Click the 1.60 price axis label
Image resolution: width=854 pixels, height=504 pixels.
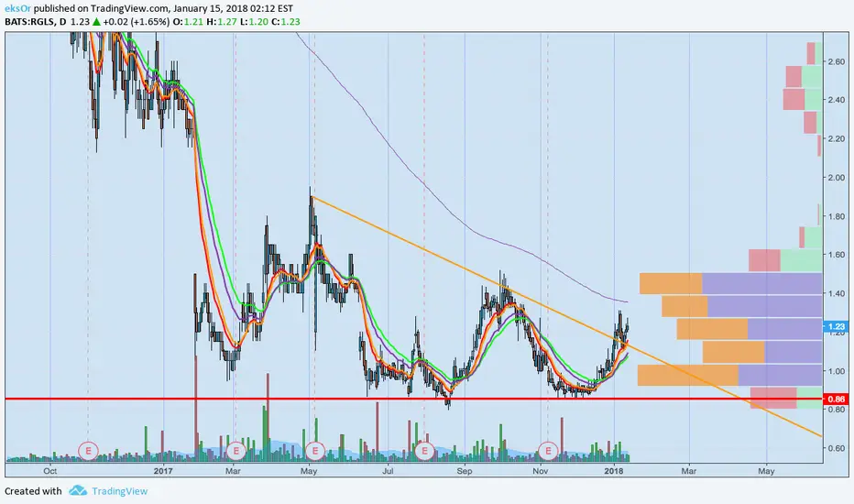click(836, 255)
